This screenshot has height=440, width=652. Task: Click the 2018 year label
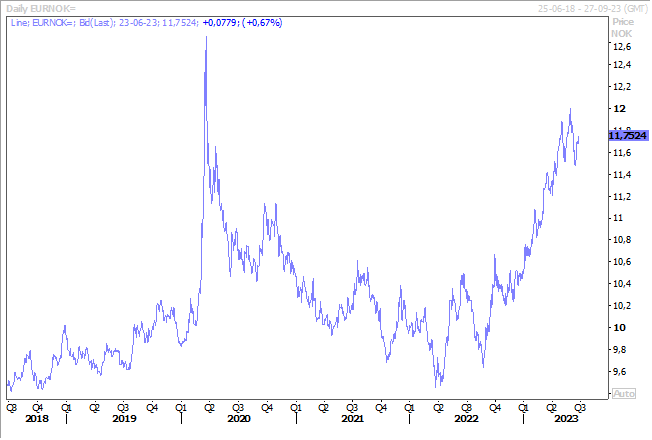pos(37,419)
